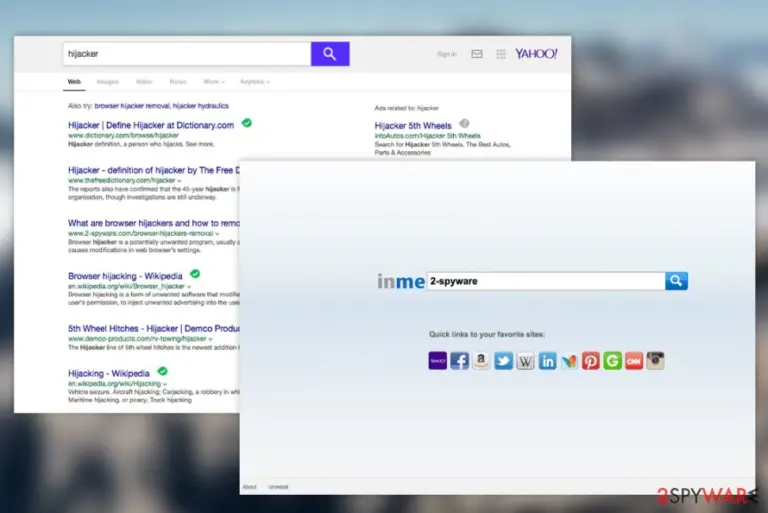Open the Instagram quick link icon
The width and height of the screenshot is (768, 513).
[x=655, y=361]
